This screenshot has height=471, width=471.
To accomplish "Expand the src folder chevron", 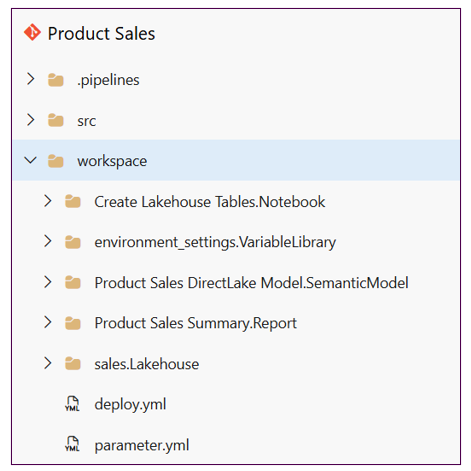I will click(x=31, y=120).
